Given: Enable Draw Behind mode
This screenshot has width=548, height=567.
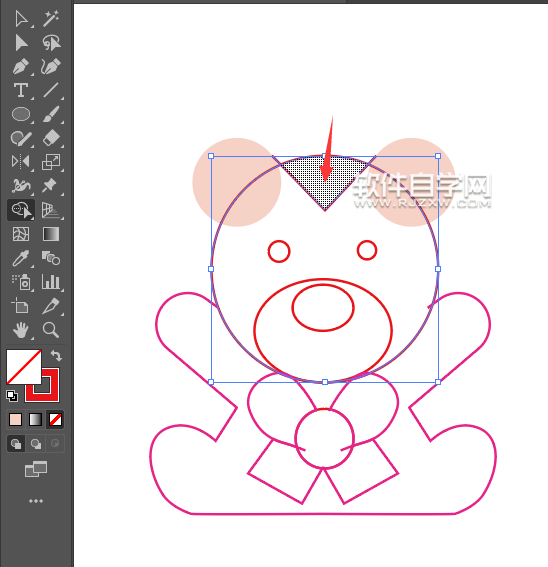Looking at the screenshot, I should click(36, 444).
